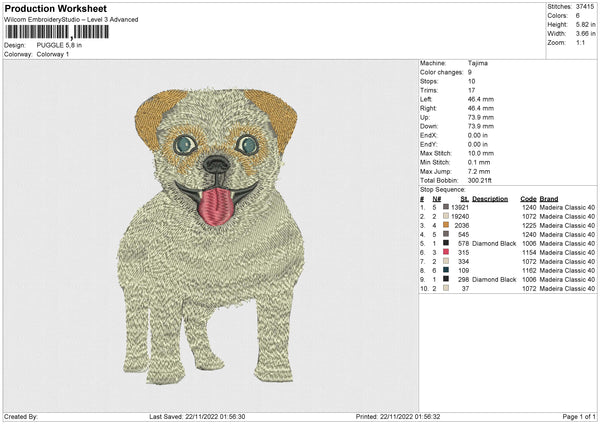This screenshot has width=600, height=424.
Task: Choose the beige swatch in stop 10 row
Action: tap(444, 288)
